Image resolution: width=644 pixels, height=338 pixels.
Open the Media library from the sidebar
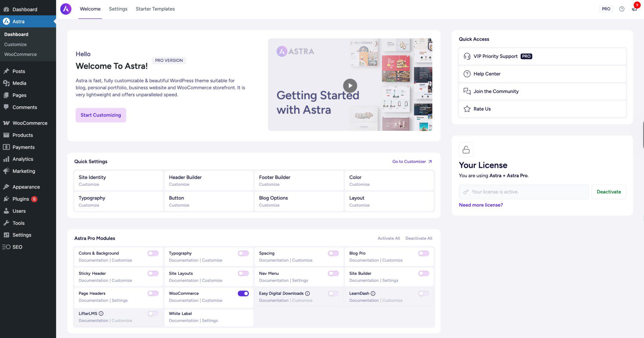tap(7, 83)
